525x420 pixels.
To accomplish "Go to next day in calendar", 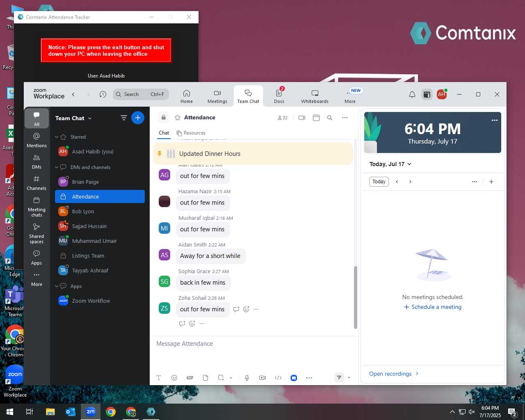I will tap(410, 182).
